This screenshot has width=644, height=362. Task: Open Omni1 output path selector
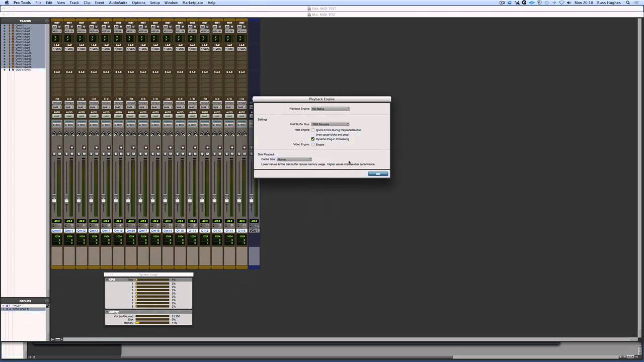point(57,107)
